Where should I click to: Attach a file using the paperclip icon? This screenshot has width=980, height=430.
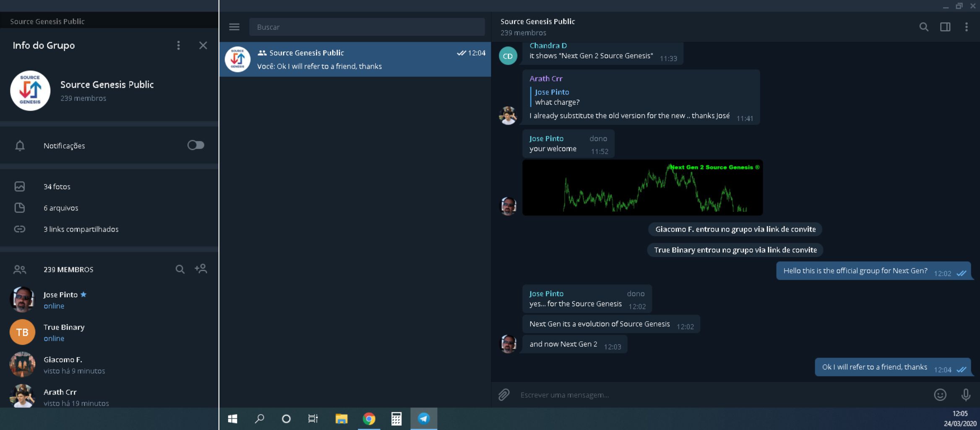(x=504, y=395)
